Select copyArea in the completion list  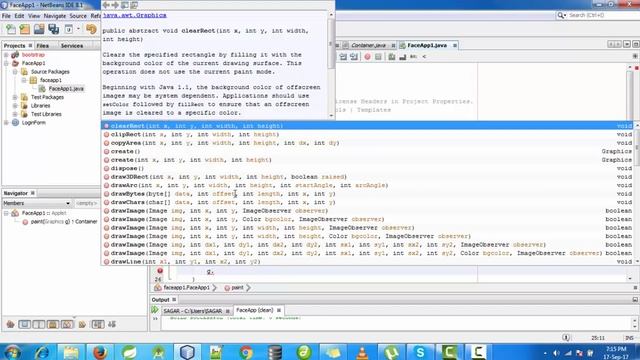click(367, 143)
